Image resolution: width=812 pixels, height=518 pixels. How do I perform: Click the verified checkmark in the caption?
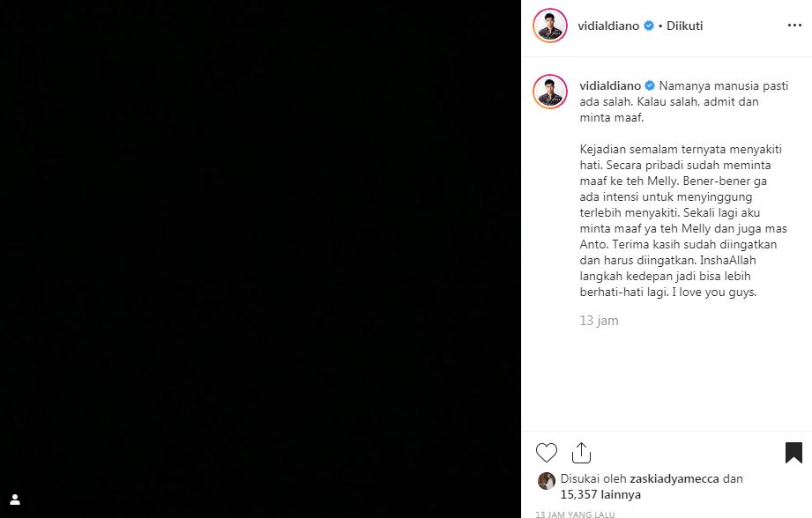(x=650, y=85)
